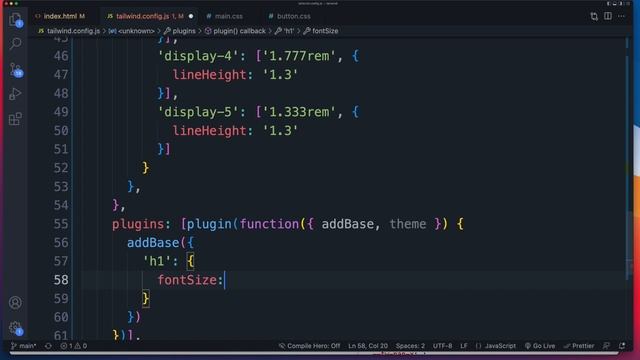Open the Source Control view icon

(x=16, y=69)
